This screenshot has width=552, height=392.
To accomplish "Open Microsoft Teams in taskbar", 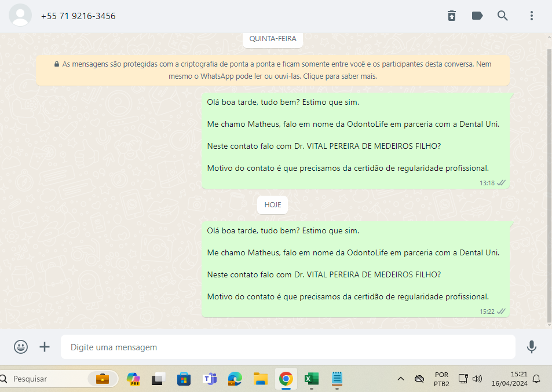I will tap(210, 379).
